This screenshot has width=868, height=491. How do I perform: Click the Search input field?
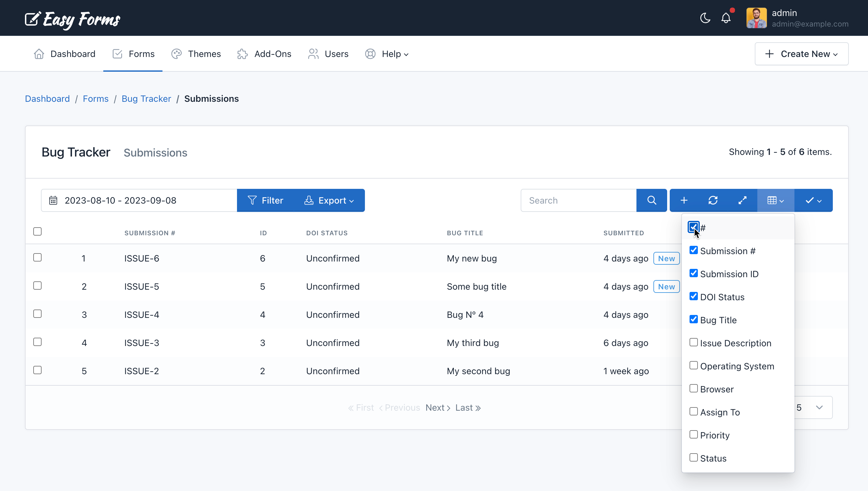click(578, 200)
